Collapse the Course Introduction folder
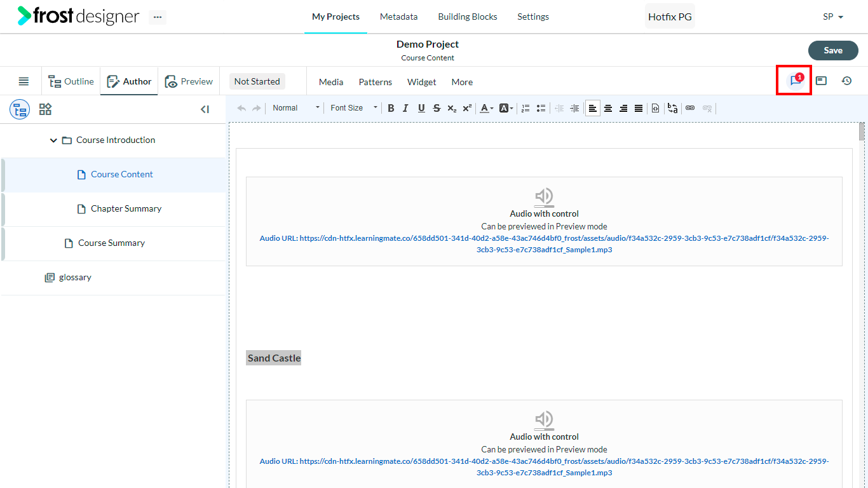The height and width of the screenshot is (488, 868). click(x=53, y=140)
